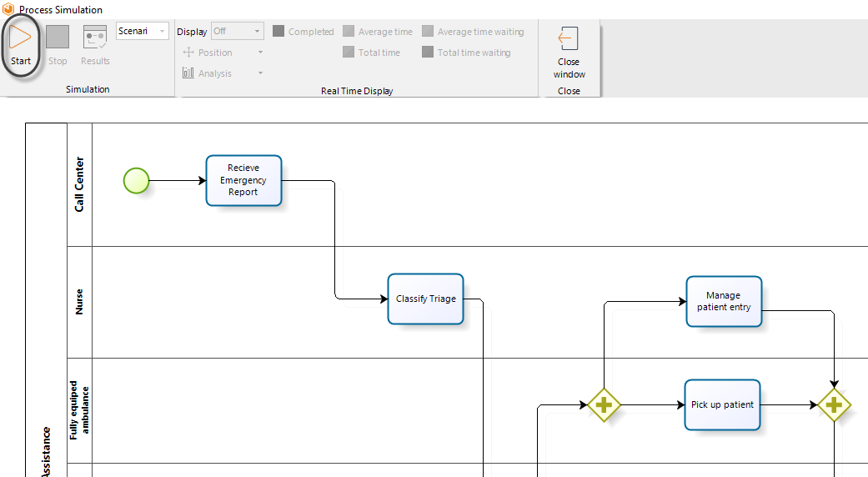The height and width of the screenshot is (477, 868).
Task: Select the parallel gateway before Pick up patient
Action: [604, 405]
